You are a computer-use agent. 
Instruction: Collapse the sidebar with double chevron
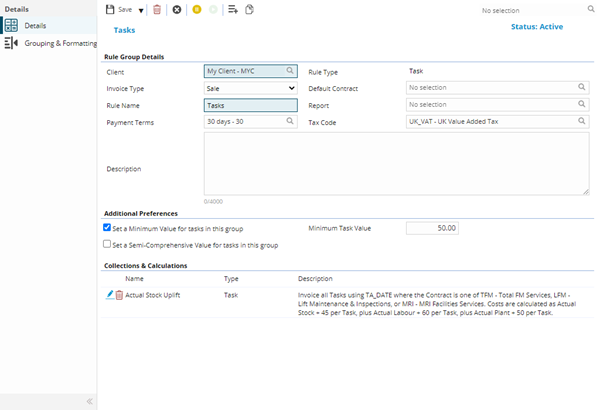89,401
